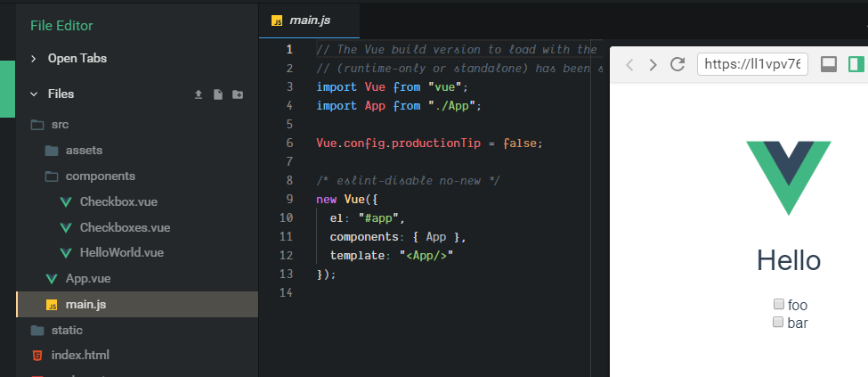Click the HTML5 icon beside index.html

pos(37,356)
